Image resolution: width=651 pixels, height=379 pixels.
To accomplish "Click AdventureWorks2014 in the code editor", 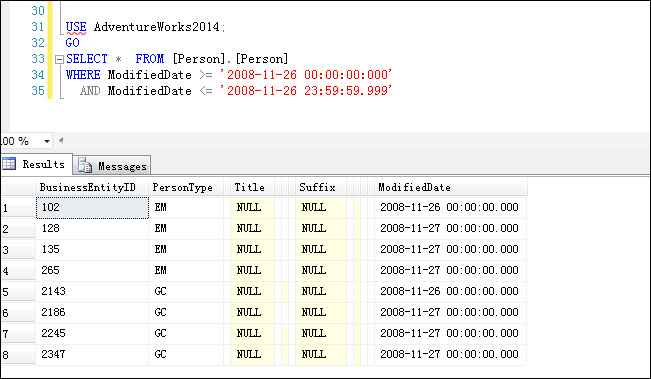I will point(157,27).
